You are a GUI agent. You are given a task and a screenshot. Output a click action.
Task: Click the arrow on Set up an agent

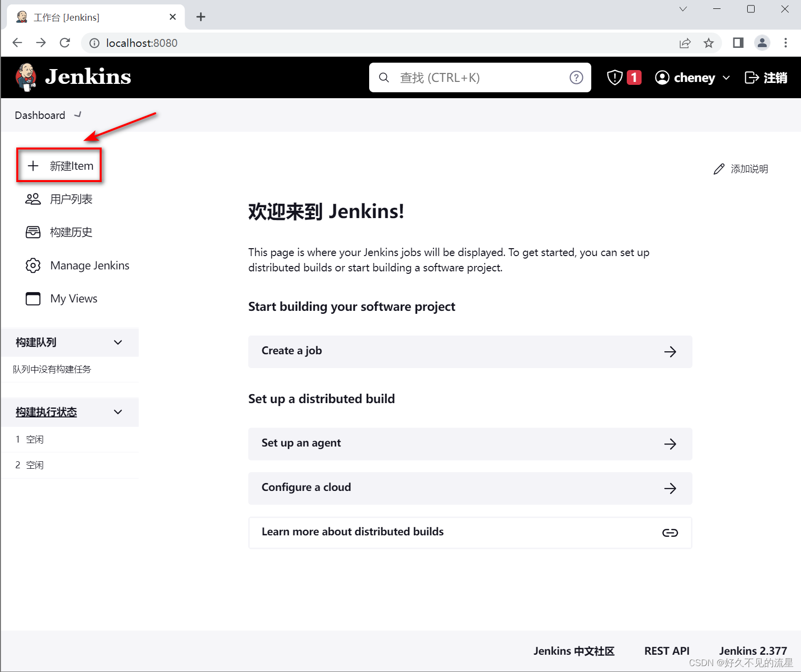(670, 444)
